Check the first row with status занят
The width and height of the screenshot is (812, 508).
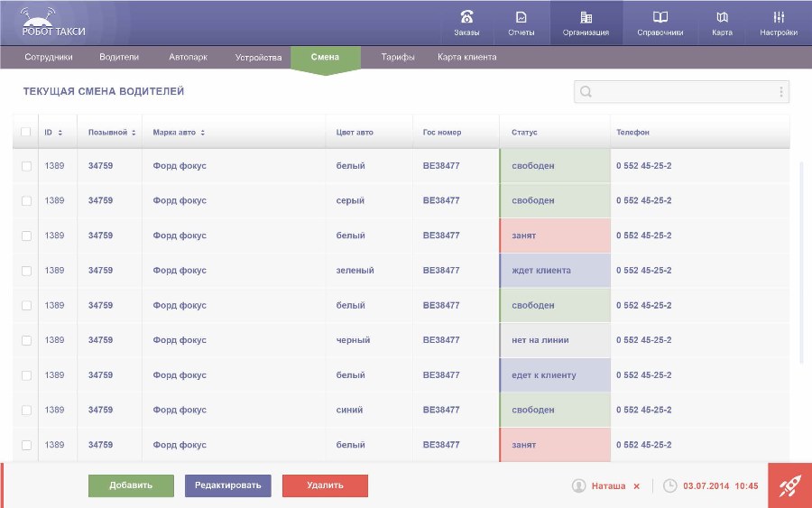pos(26,236)
